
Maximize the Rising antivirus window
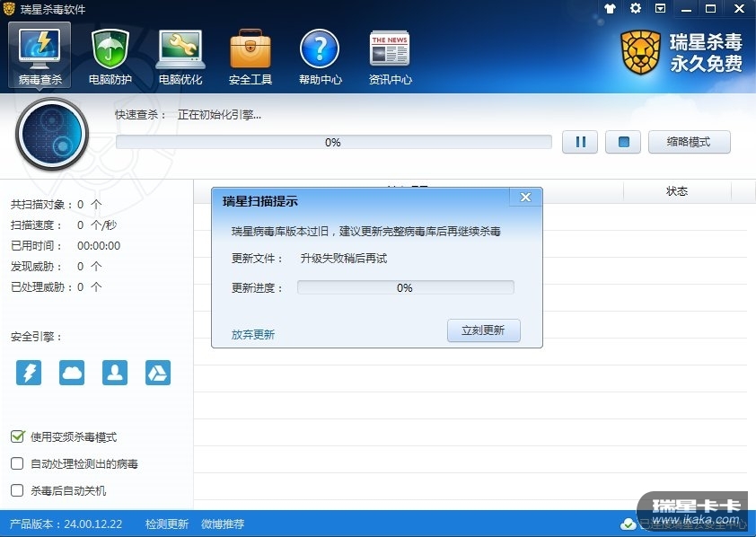click(x=711, y=8)
